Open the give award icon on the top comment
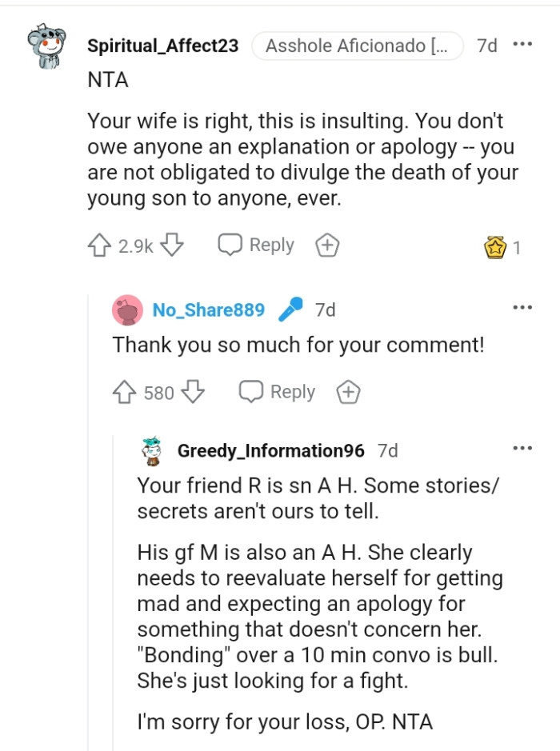 pos(327,245)
